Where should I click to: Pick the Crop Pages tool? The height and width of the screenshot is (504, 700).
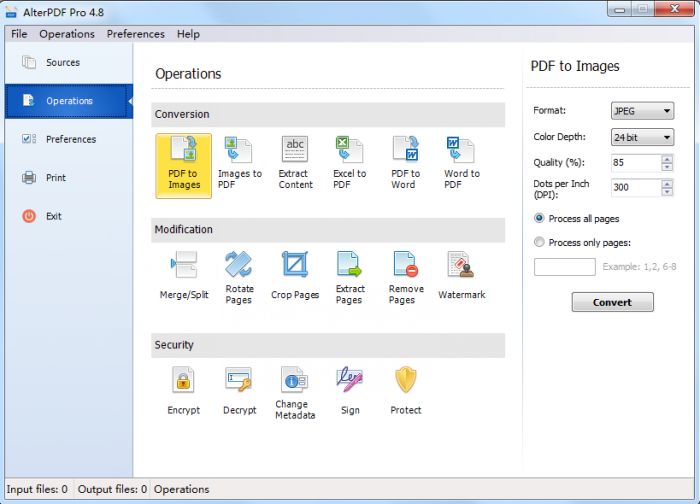[295, 275]
